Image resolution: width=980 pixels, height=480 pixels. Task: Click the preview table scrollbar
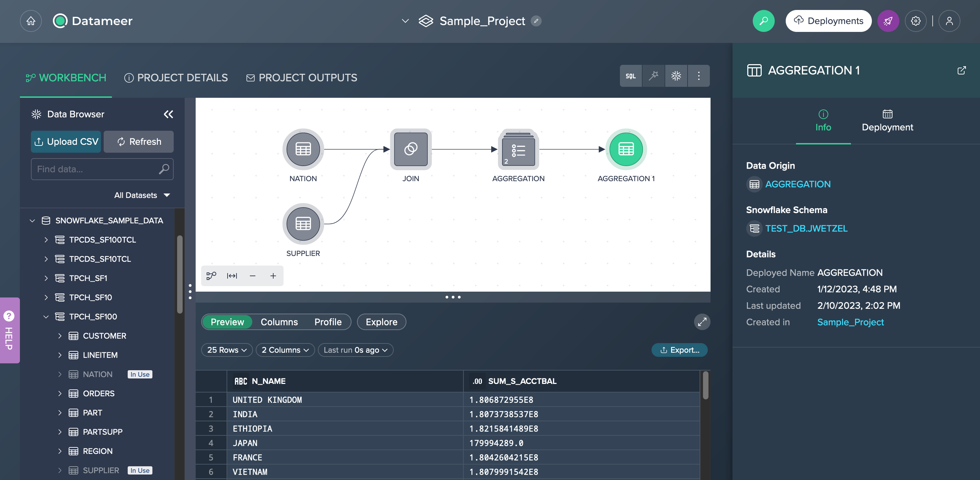pos(705,385)
